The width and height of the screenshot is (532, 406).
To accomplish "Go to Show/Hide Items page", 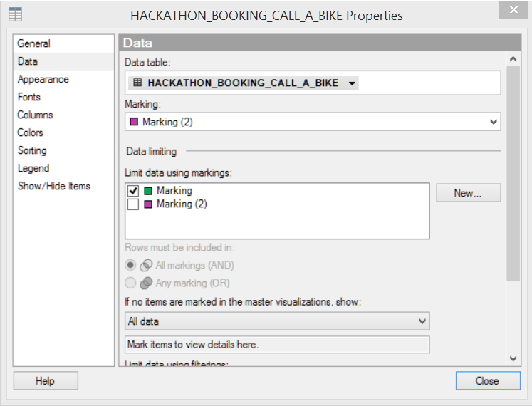I will (54, 186).
